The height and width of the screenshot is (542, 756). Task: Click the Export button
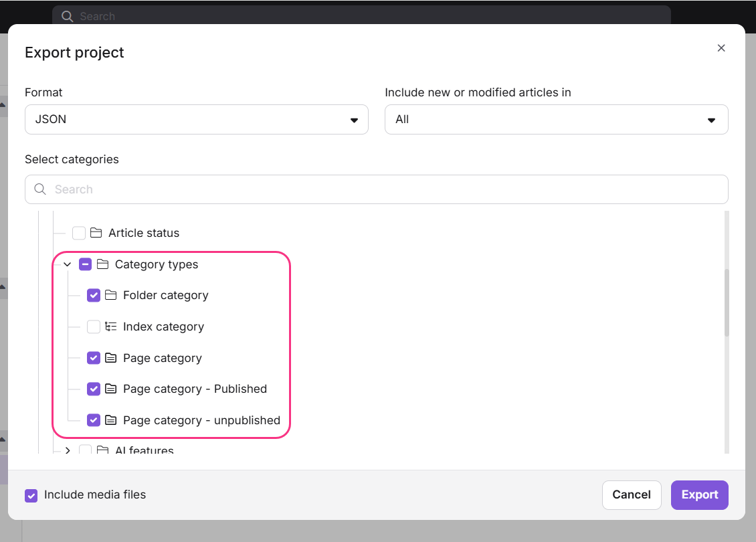click(x=700, y=494)
